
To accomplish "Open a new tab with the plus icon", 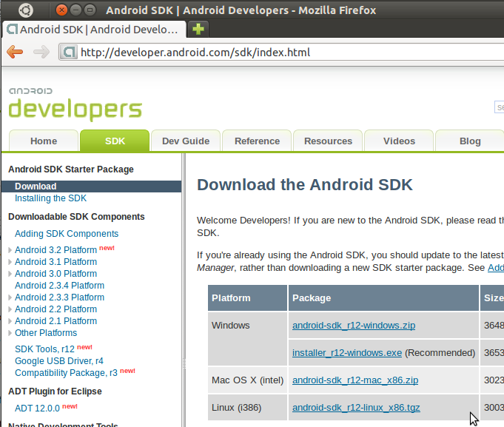I will [198, 29].
